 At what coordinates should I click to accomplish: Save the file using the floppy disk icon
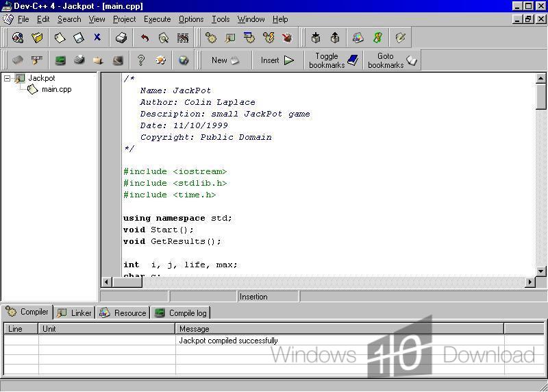tap(79, 38)
